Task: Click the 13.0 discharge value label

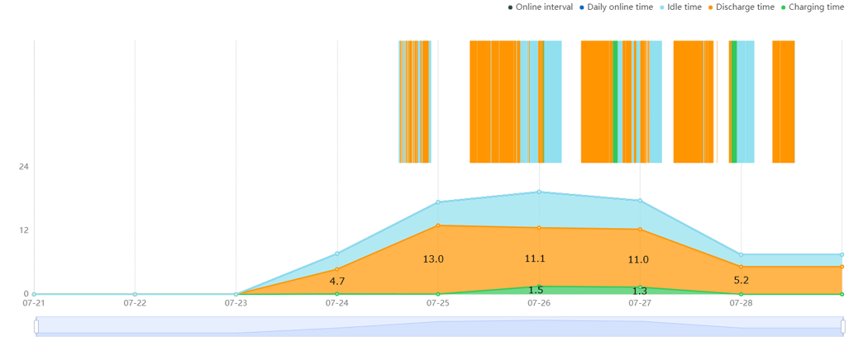Action: click(433, 258)
